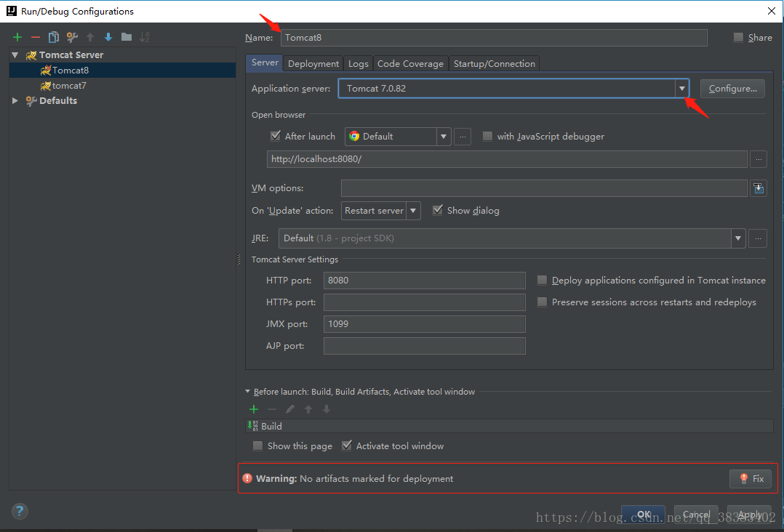Open the Startup/Connection tab
This screenshot has height=532, width=784.
pos(495,63)
